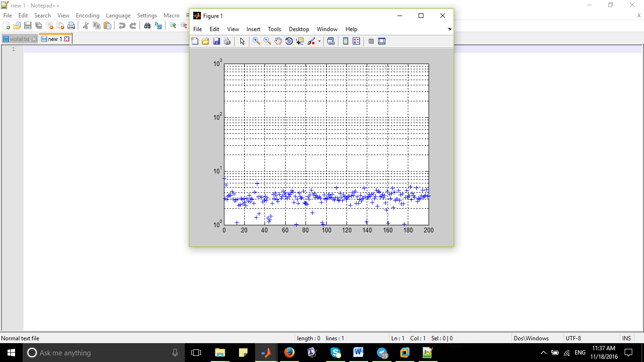The width and height of the screenshot is (644, 362).
Task: Open Notepad++ Language menu
Action: tap(118, 16)
